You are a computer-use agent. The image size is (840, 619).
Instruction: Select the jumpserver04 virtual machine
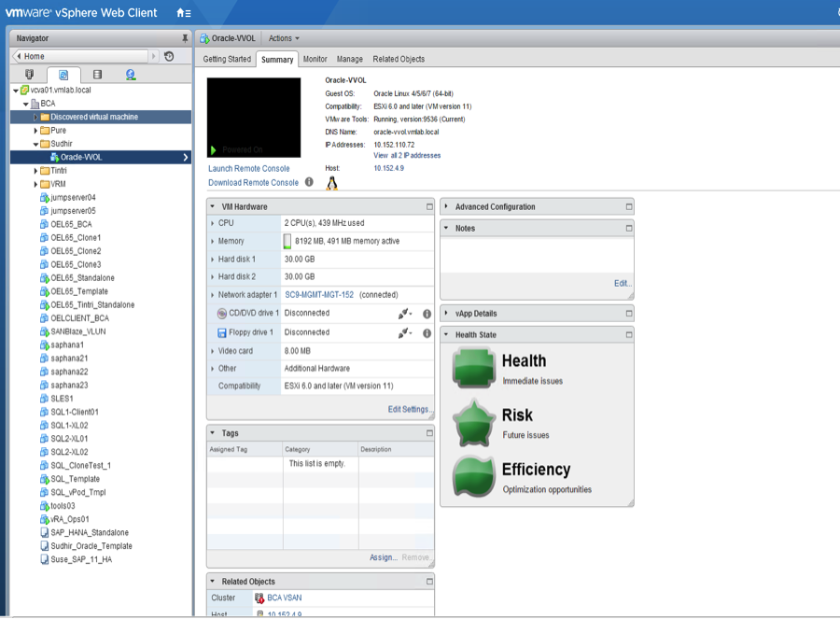(73, 197)
